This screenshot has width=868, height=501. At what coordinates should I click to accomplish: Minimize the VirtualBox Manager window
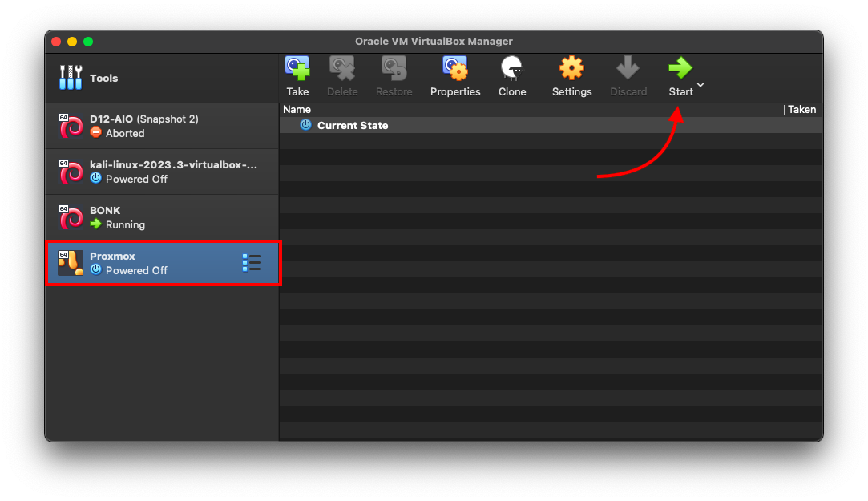(x=72, y=42)
